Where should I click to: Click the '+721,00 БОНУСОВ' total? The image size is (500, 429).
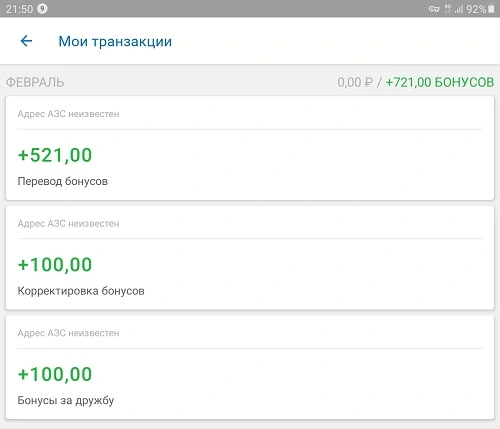click(440, 82)
